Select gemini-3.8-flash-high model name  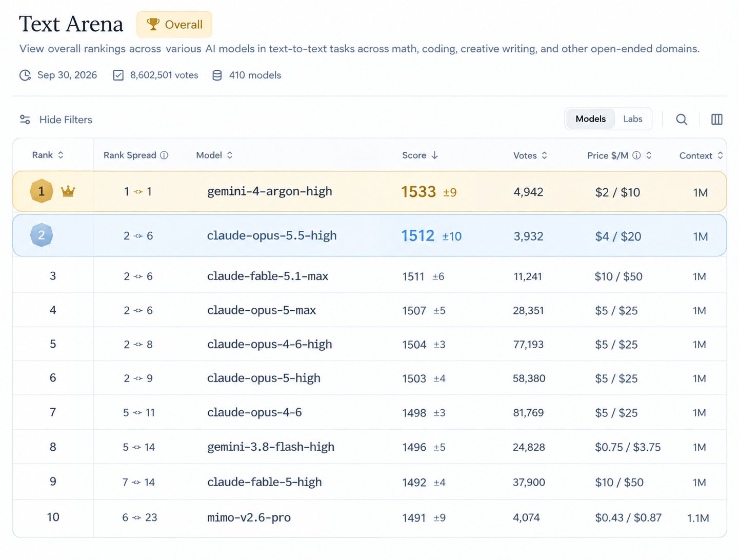(271, 447)
